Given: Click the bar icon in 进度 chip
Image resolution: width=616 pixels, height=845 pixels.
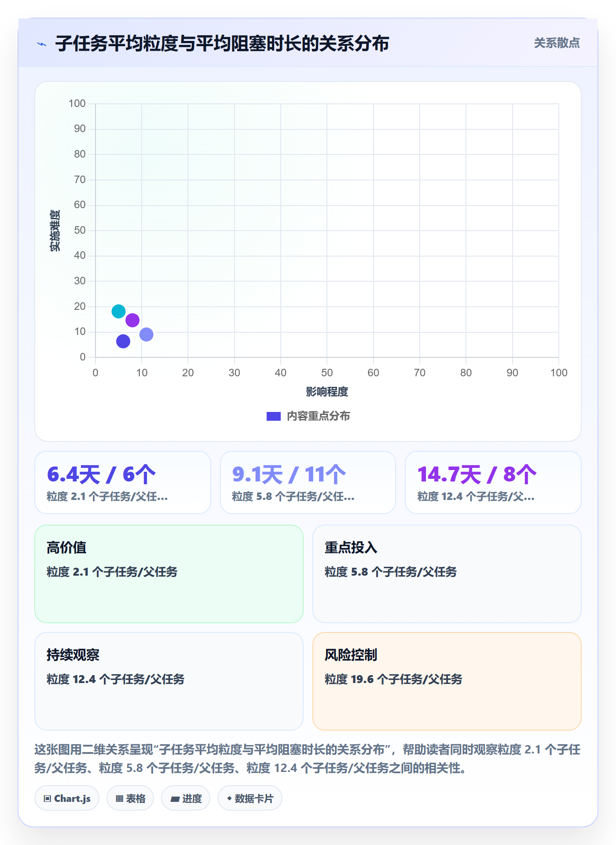Looking at the screenshot, I should [175, 799].
